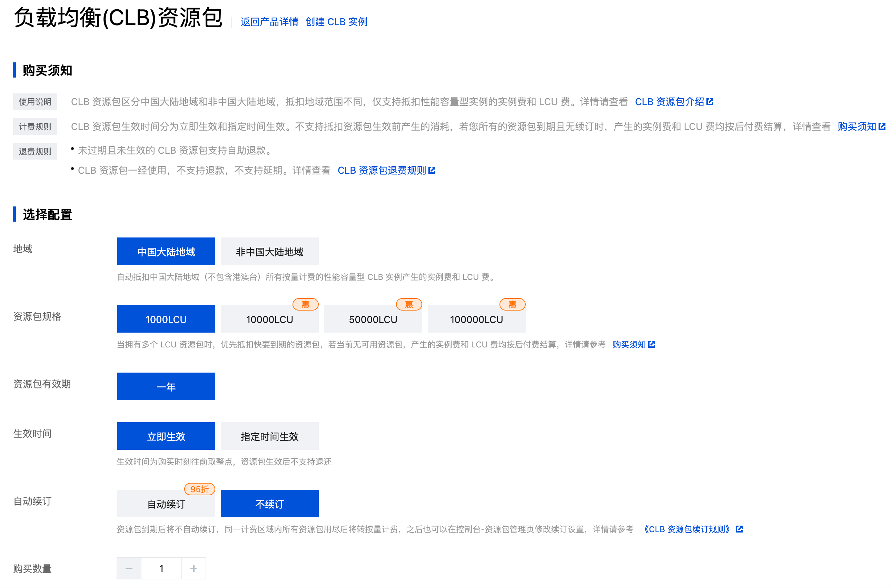Select 指定时间生效 effective time option
Screen dimensions: 892x588
coord(269,436)
